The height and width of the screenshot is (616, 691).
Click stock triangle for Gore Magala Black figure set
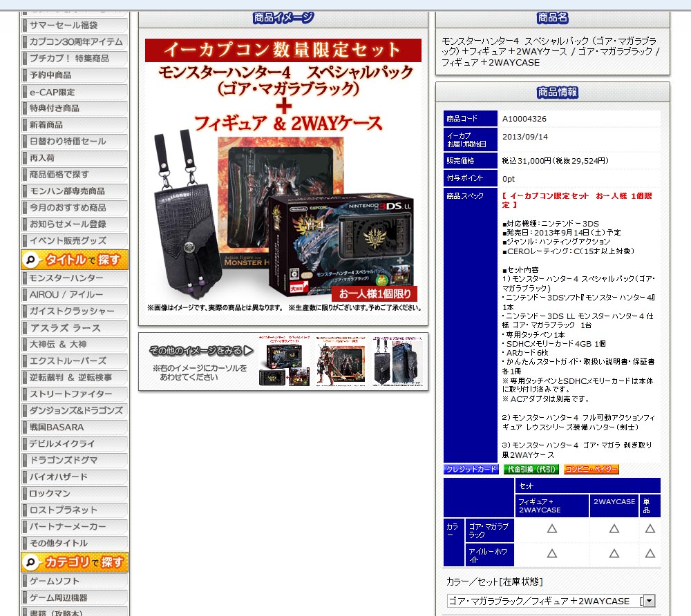tap(551, 529)
